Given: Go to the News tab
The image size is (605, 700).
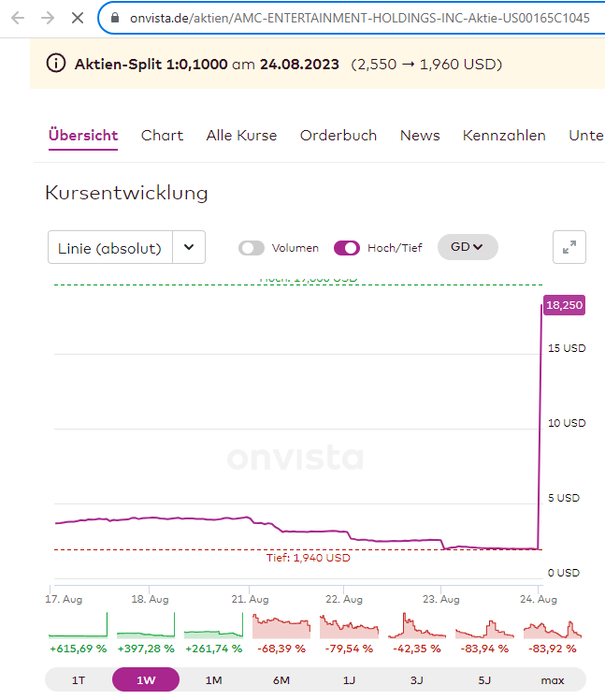Looking at the screenshot, I should pyautogui.click(x=420, y=136).
